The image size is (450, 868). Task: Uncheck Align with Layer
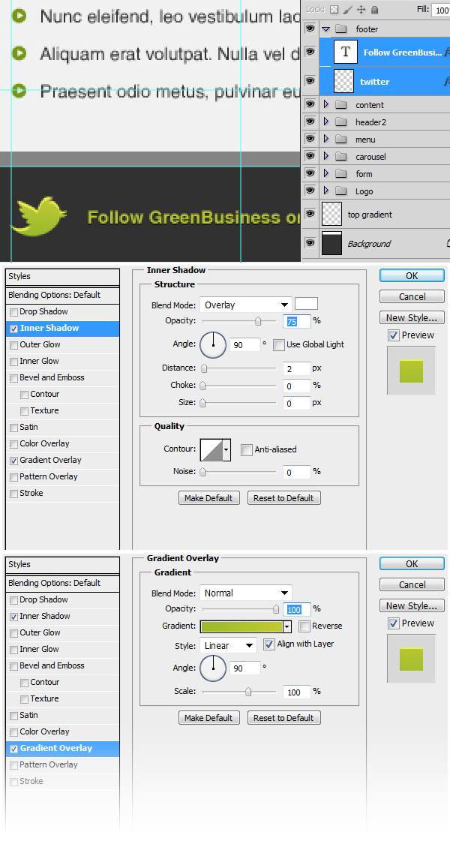point(269,644)
